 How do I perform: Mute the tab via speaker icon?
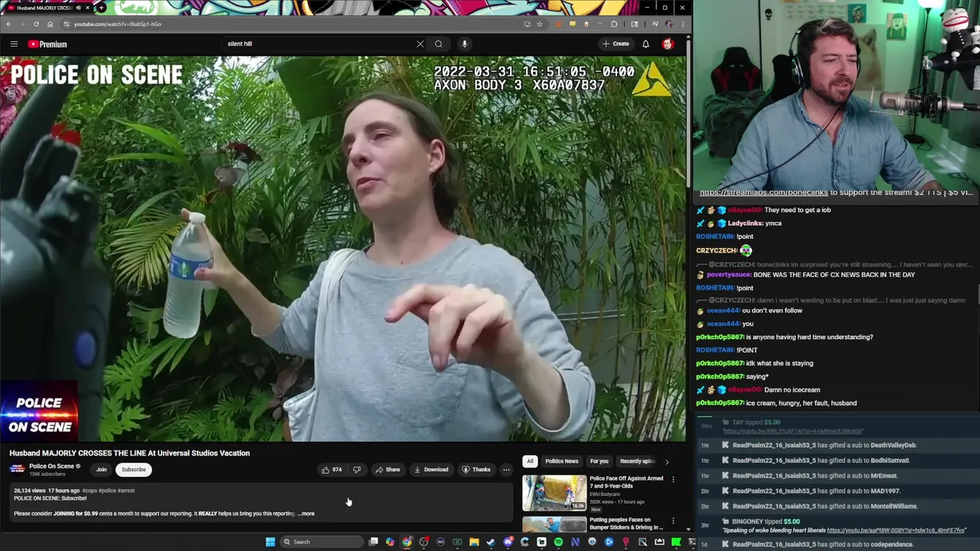(x=78, y=8)
